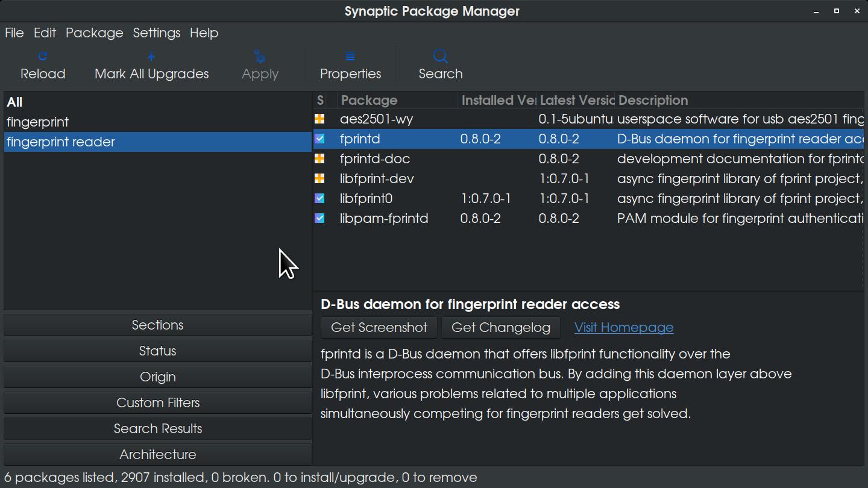868x488 pixels.
Task: Click the 'userspace software for usb aes2501' description
Action: [x=740, y=119]
